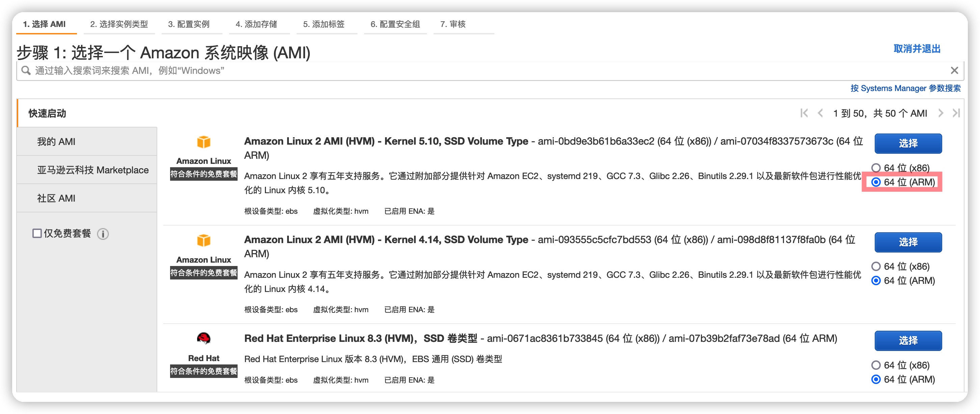Select 64-bit x86 for Red Hat AMI
Screen dimensions: 980x414
876,365
